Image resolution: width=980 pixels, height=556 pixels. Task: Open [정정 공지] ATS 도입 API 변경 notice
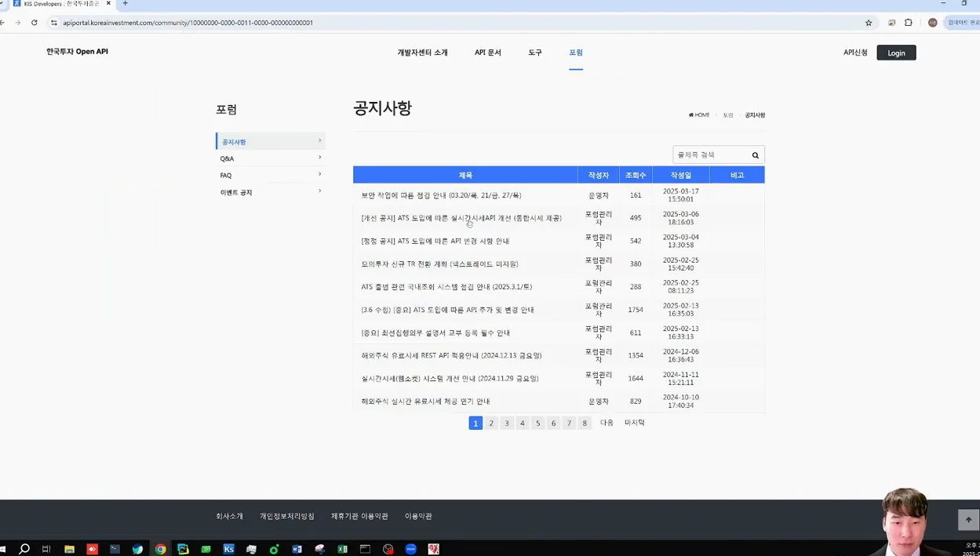(435, 241)
